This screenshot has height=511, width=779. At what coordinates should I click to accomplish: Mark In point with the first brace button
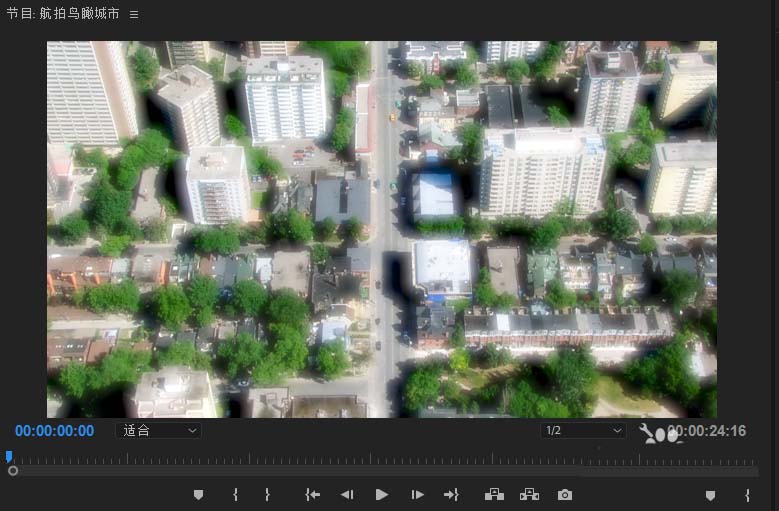click(235, 495)
